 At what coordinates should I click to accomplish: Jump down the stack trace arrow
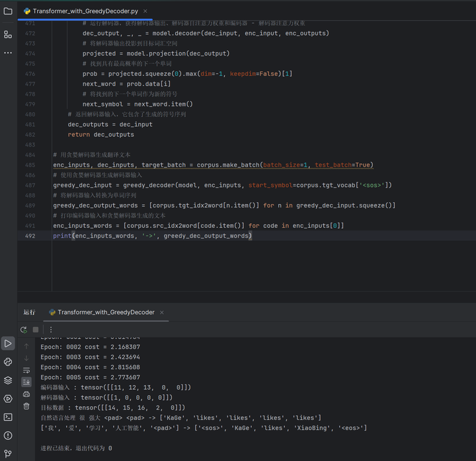point(26,358)
